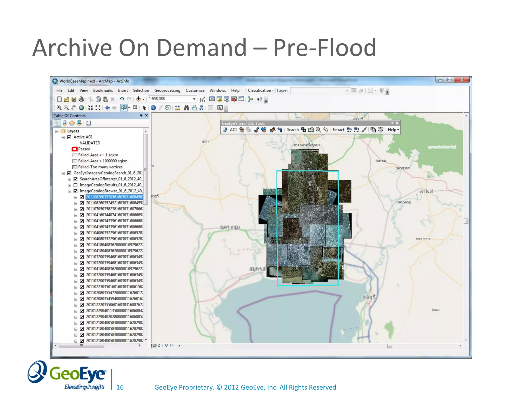Go back to previous extent arrow
The image size is (532, 399).
pos(108,108)
